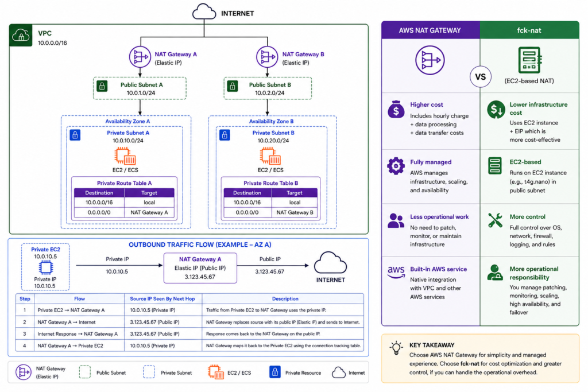Screen dimensions: 588x392
Task: Click the Built-in AWS service heading
Action: click(438, 269)
